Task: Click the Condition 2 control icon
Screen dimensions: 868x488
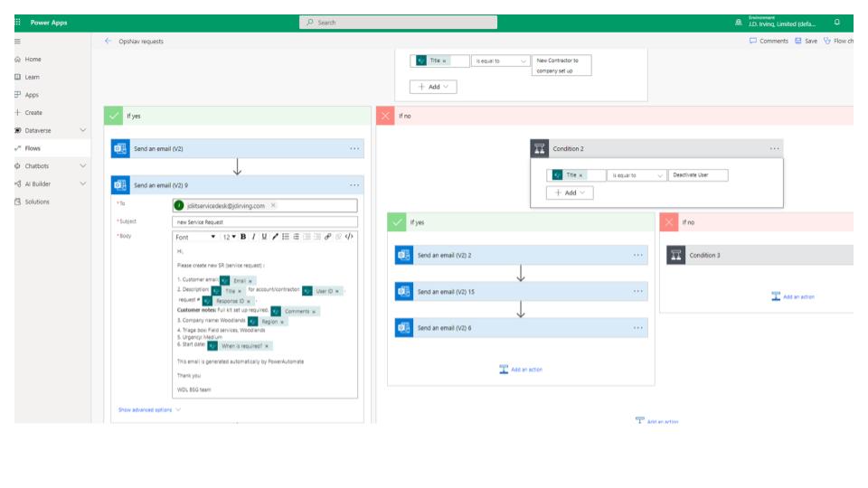Action: point(540,148)
